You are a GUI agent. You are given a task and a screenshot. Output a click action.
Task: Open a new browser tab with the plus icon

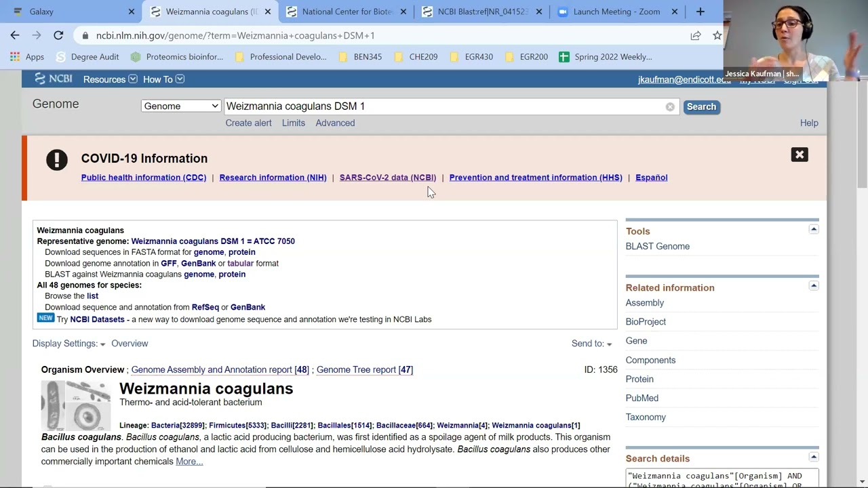(x=701, y=12)
